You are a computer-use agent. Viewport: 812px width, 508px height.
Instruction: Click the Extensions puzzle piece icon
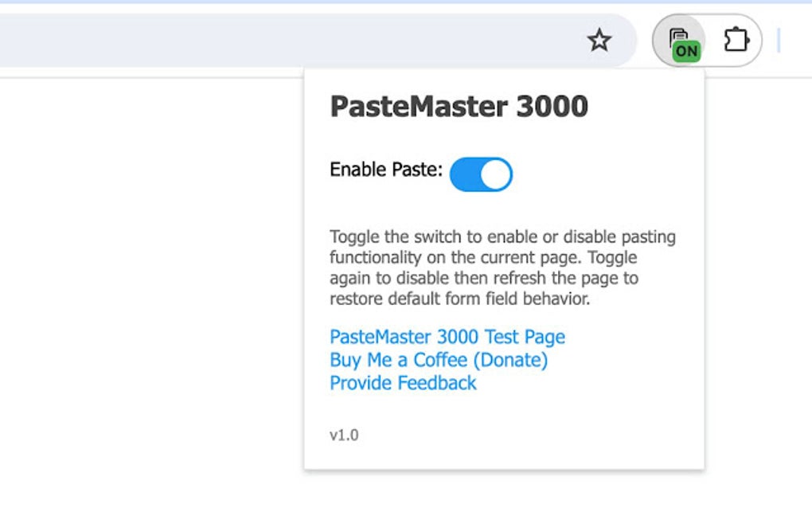(x=736, y=38)
